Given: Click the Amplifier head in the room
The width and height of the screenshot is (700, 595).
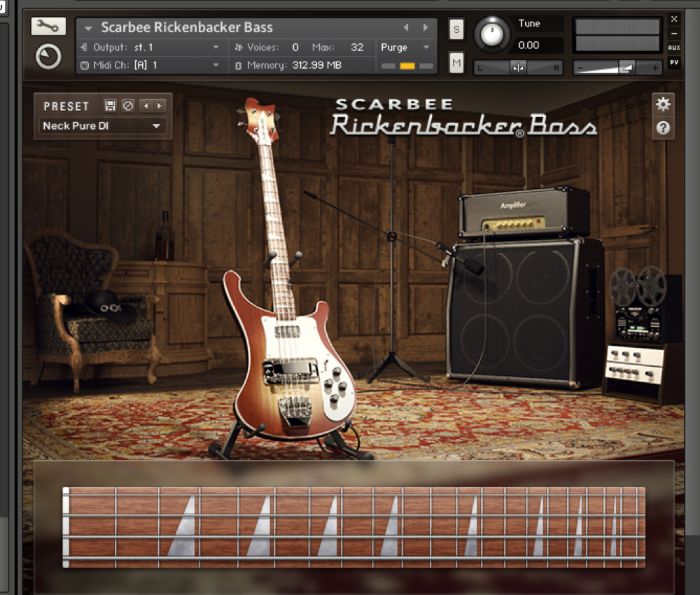Looking at the screenshot, I should click(524, 212).
